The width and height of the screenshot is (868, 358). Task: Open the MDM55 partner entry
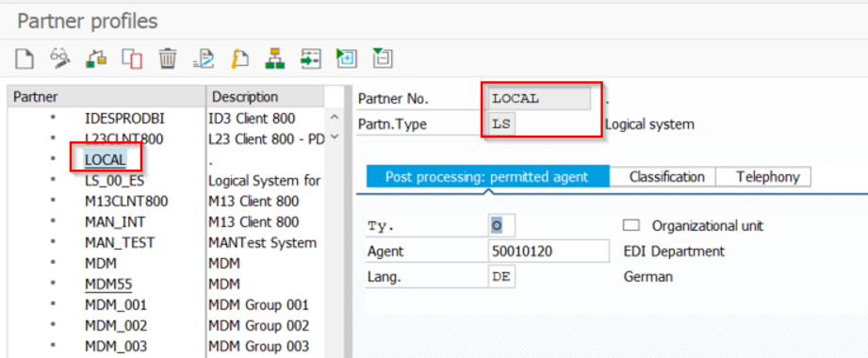[x=107, y=284]
